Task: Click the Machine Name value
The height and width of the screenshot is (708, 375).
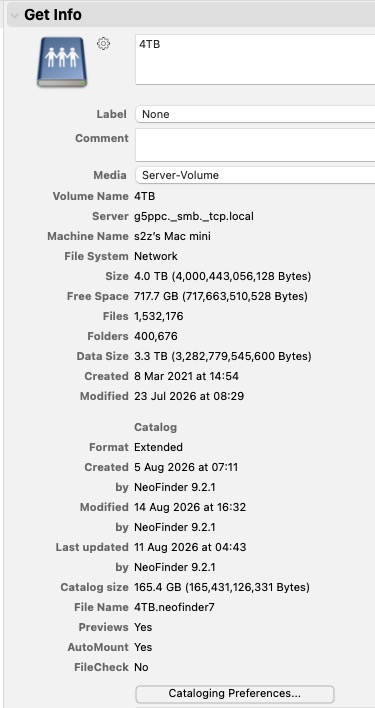Action: pos(172,236)
